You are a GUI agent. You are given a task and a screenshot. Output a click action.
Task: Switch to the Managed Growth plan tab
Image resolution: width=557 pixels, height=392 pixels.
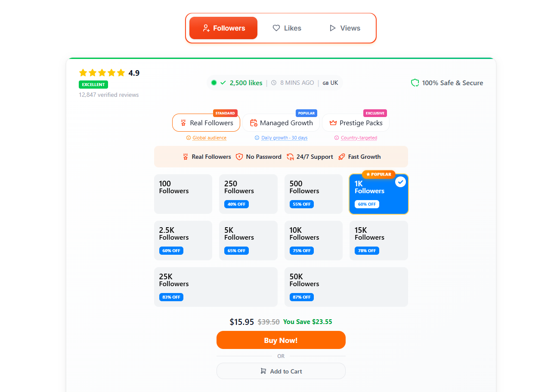[281, 123]
